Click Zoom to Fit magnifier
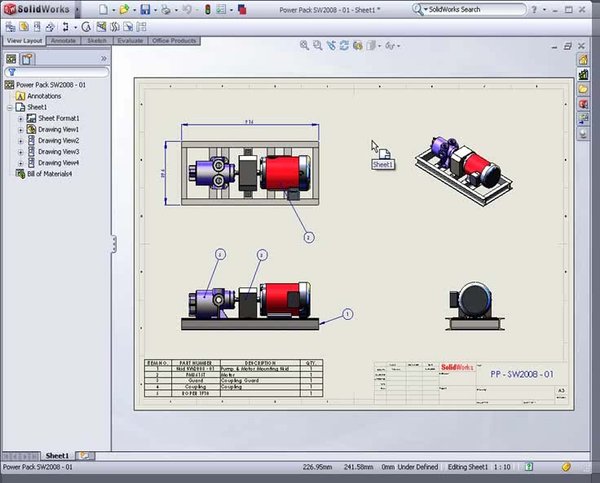 point(305,46)
